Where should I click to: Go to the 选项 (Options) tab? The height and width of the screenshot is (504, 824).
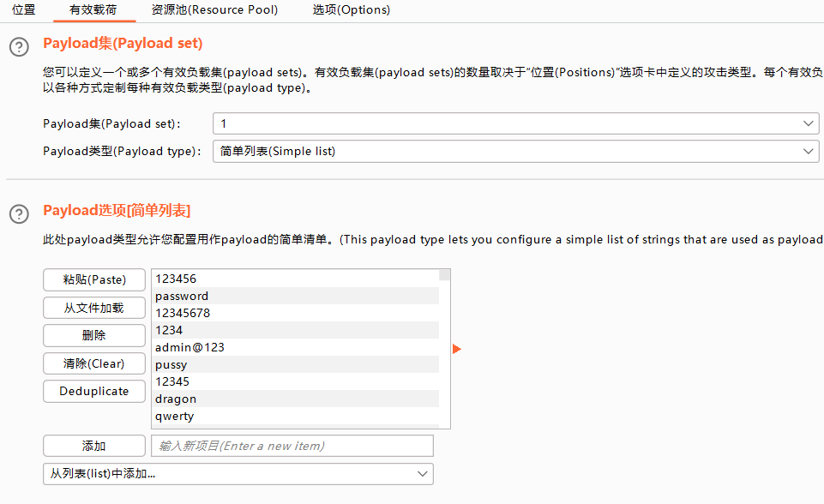coord(352,10)
